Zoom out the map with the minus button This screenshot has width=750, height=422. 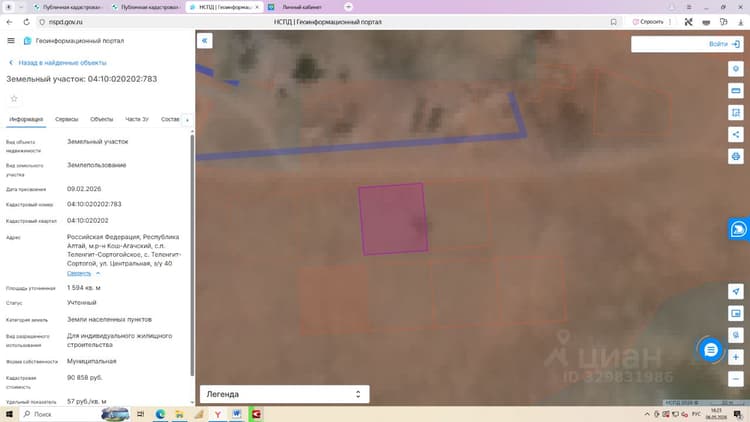[736, 379]
